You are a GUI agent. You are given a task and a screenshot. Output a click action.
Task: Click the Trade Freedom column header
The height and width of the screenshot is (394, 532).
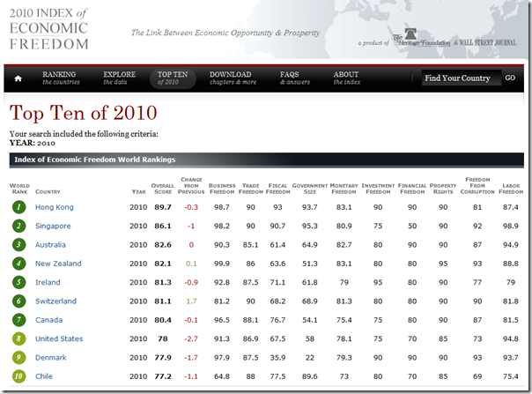click(x=251, y=189)
